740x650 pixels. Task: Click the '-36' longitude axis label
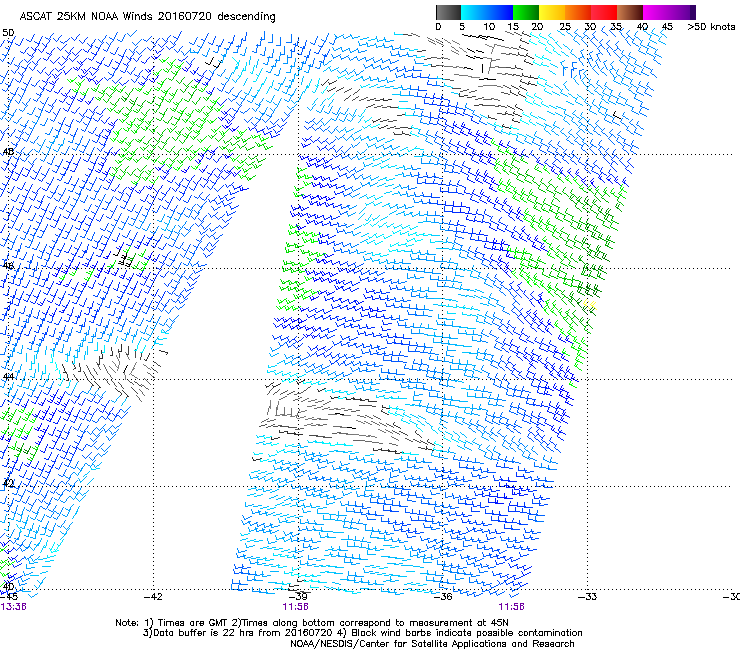[442, 597]
